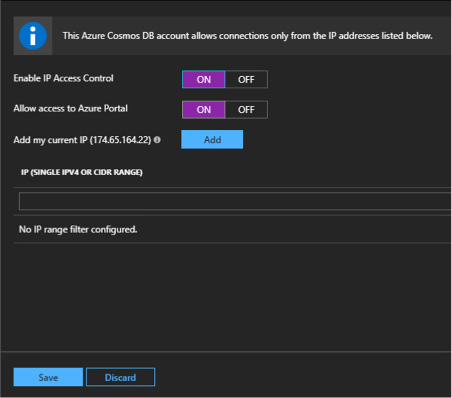Viewport: 452px width, 398px height.
Task: Click the IP (Single IPv4 or CIDR Range) column header
Action: point(82,172)
